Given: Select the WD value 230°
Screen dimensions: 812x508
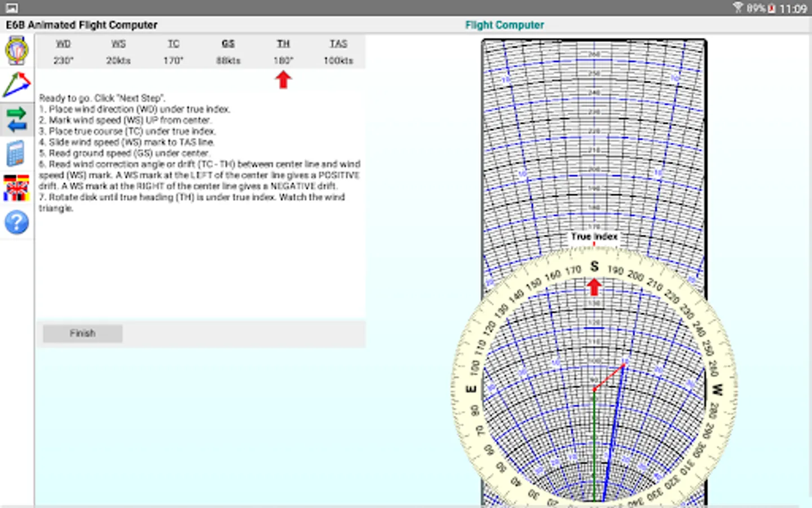Looking at the screenshot, I should point(63,60).
